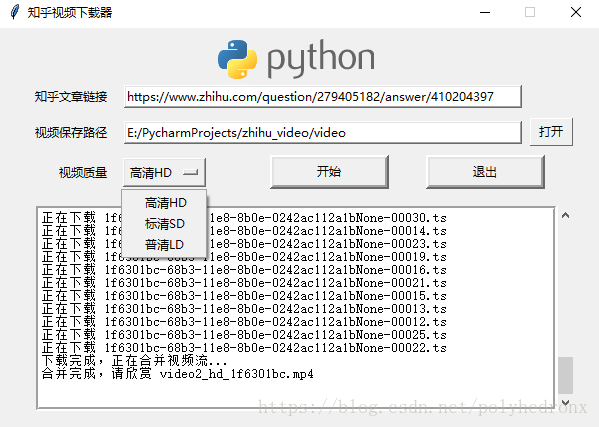Click the 知乎视频下载器 window title
This screenshot has width=599, height=427.
[70, 12]
